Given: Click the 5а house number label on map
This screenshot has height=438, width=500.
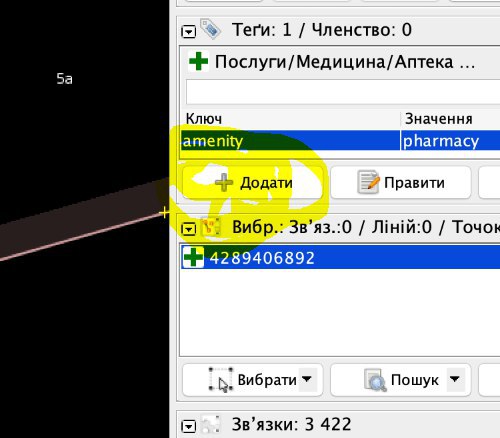Looking at the screenshot, I should click(64, 79).
